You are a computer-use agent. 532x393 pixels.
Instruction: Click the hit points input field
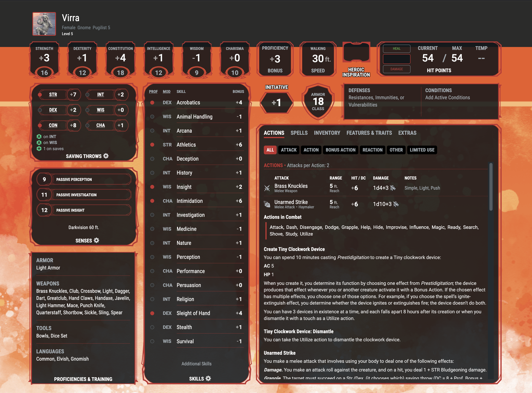(x=396, y=59)
